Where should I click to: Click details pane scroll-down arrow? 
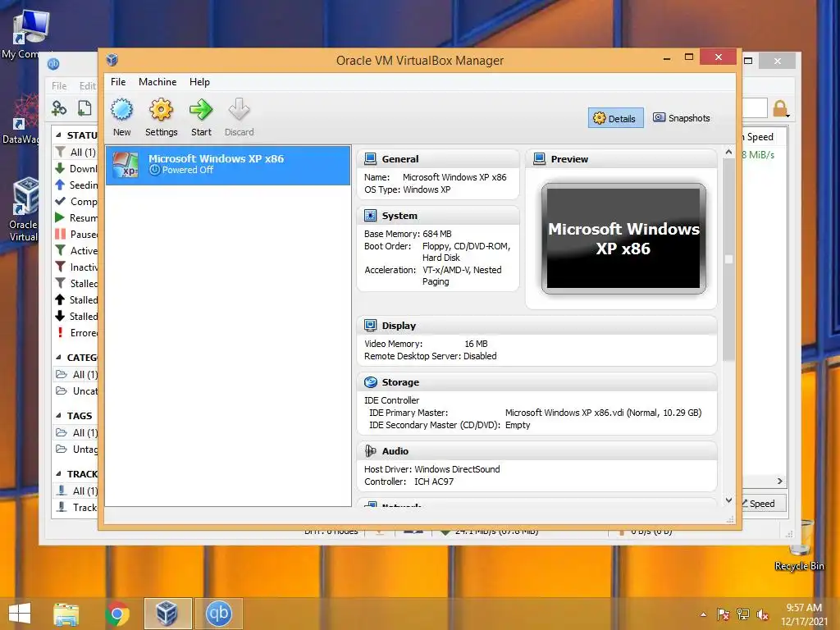[x=728, y=500]
